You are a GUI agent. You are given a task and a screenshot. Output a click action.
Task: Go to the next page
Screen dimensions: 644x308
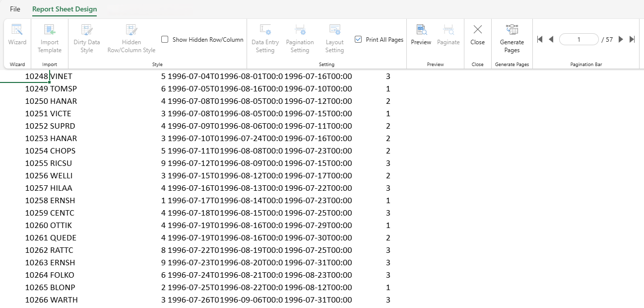click(621, 39)
